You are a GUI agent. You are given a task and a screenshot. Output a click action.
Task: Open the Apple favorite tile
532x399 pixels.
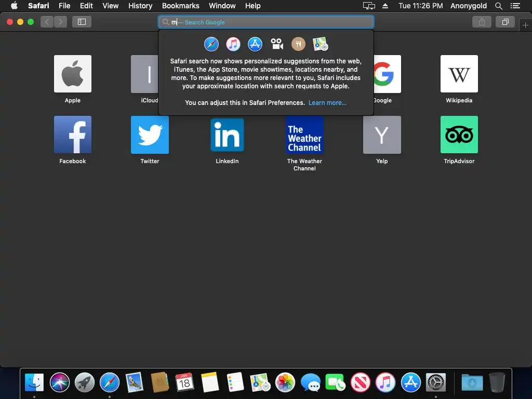point(73,74)
